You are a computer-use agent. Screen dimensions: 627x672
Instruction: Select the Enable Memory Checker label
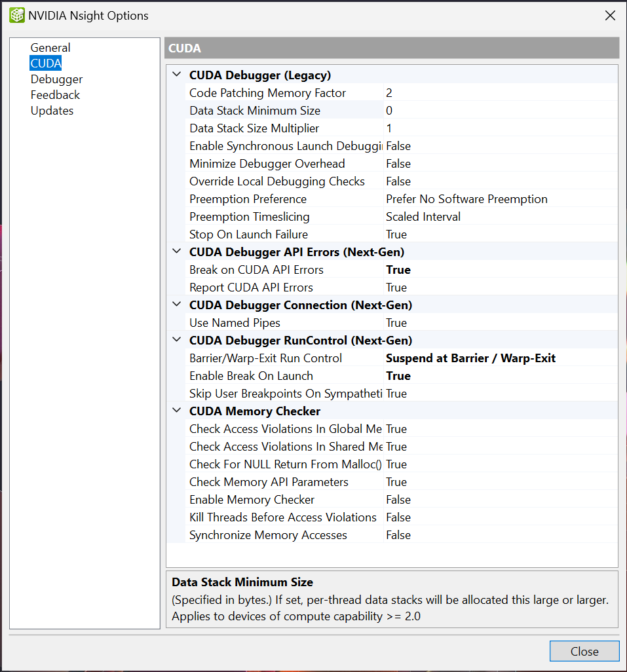coord(252,500)
